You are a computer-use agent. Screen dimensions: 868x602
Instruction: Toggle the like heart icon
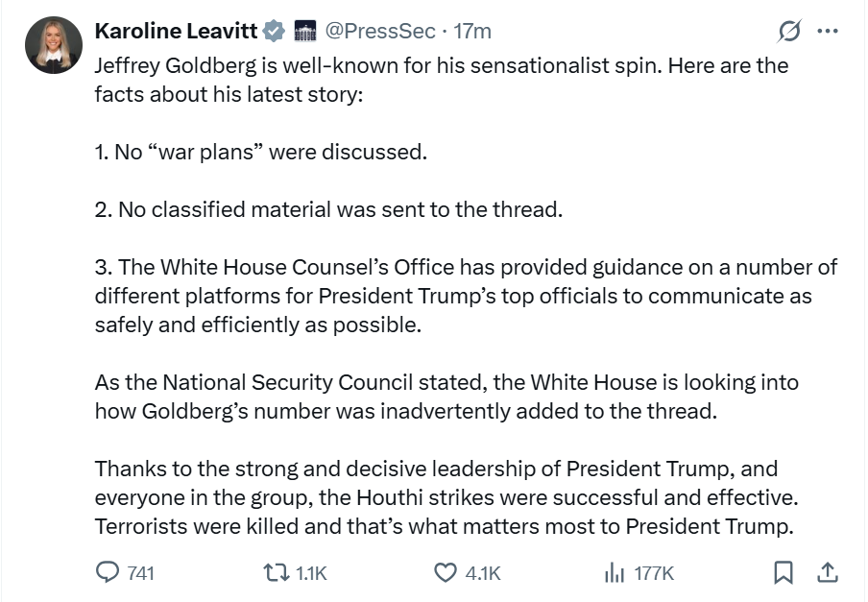pyautogui.click(x=446, y=572)
